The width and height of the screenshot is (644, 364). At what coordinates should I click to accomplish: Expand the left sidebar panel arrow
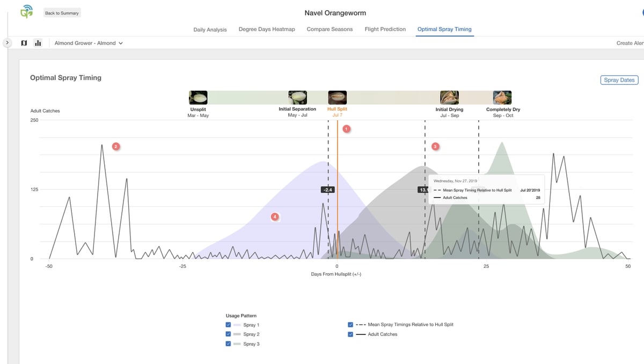[7, 42]
